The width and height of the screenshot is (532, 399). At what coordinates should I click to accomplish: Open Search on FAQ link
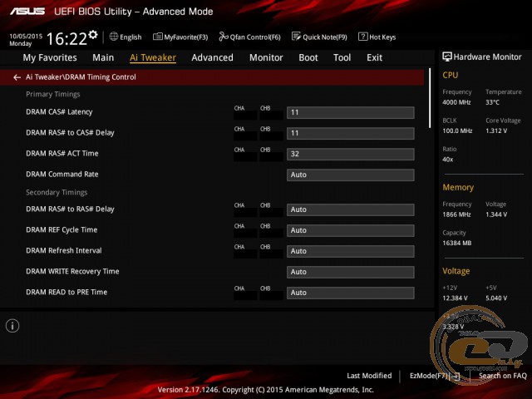coord(502,376)
